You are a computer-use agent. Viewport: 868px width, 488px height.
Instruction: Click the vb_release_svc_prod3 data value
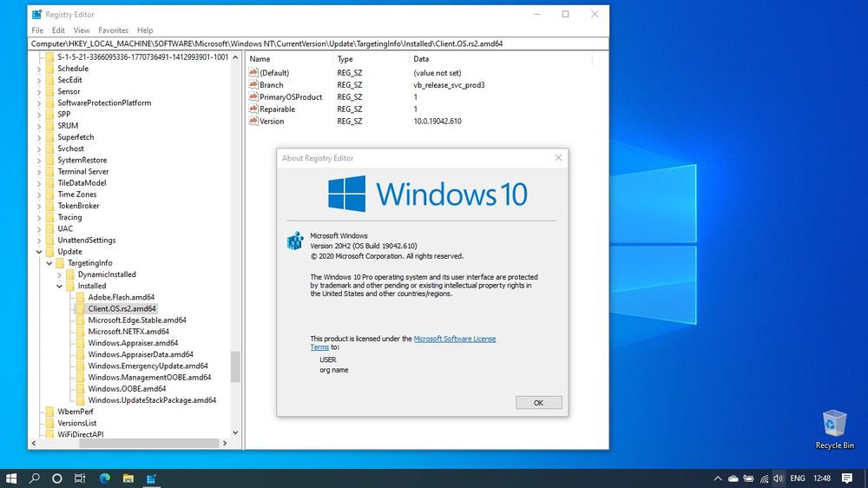pos(449,85)
